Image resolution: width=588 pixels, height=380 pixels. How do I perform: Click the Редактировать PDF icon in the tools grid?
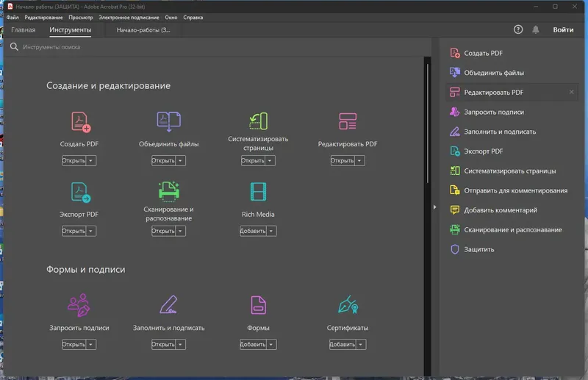(348, 121)
